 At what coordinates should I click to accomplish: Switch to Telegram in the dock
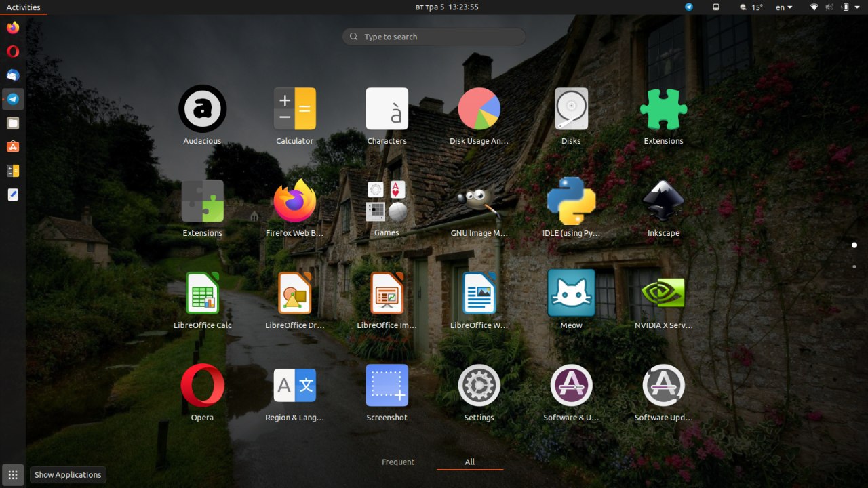[x=13, y=99]
